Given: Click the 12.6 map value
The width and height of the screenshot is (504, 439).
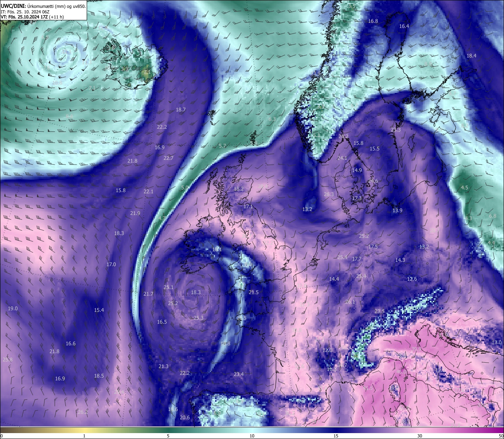Looking at the screenshot, I should point(412,279).
